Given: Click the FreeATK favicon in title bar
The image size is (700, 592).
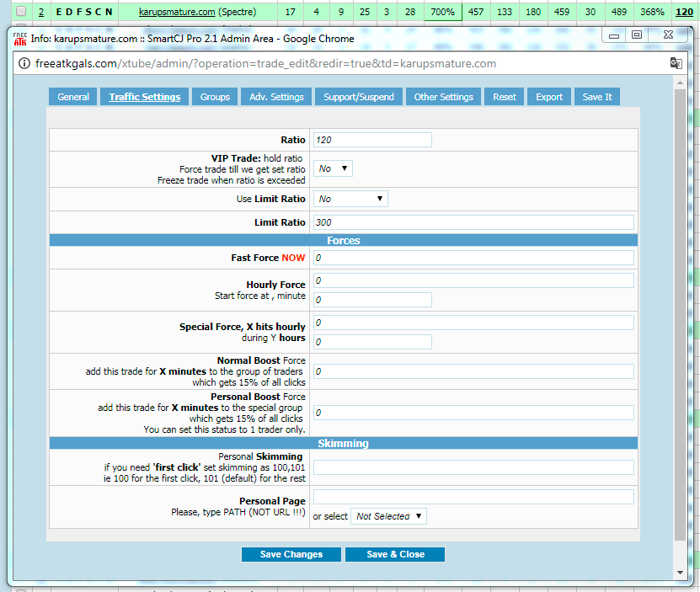Looking at the screenshot, I should (x=19, y=39).
